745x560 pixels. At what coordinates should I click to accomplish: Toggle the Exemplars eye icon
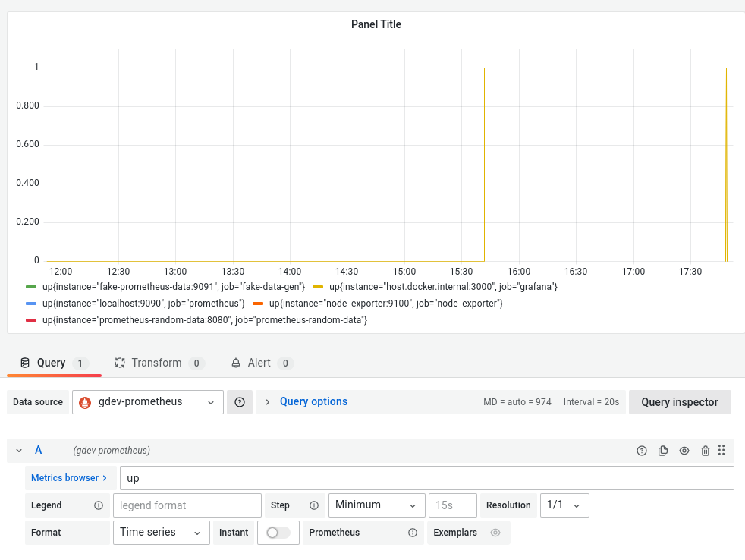click(495, 532)
